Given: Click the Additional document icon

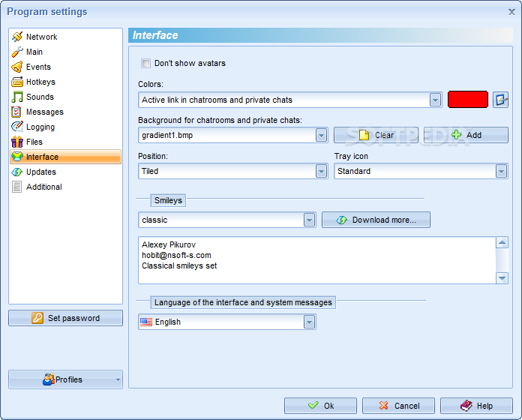Looking at the screenshot, I should click(16, 187).
